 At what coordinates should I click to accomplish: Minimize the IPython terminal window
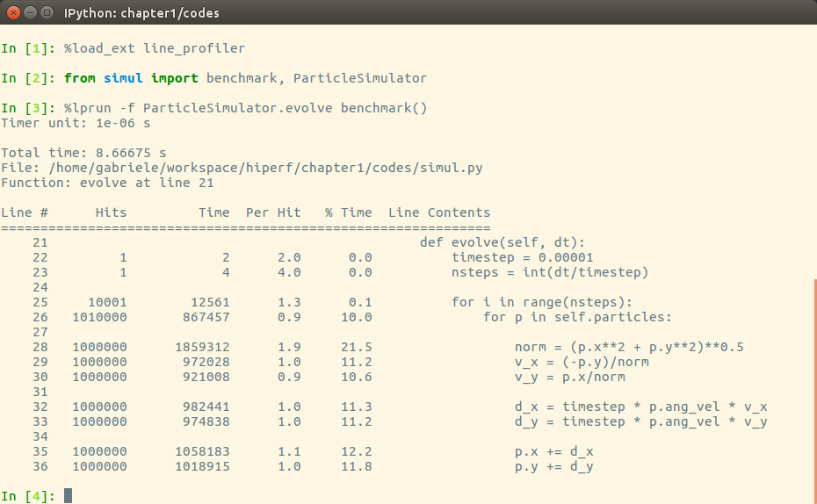coord(30,12)
